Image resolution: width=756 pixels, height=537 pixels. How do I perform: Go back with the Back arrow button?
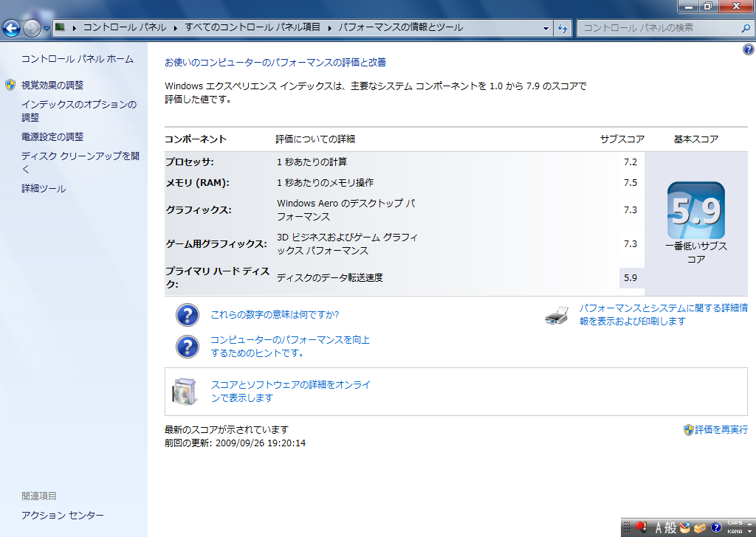[11, 29]
